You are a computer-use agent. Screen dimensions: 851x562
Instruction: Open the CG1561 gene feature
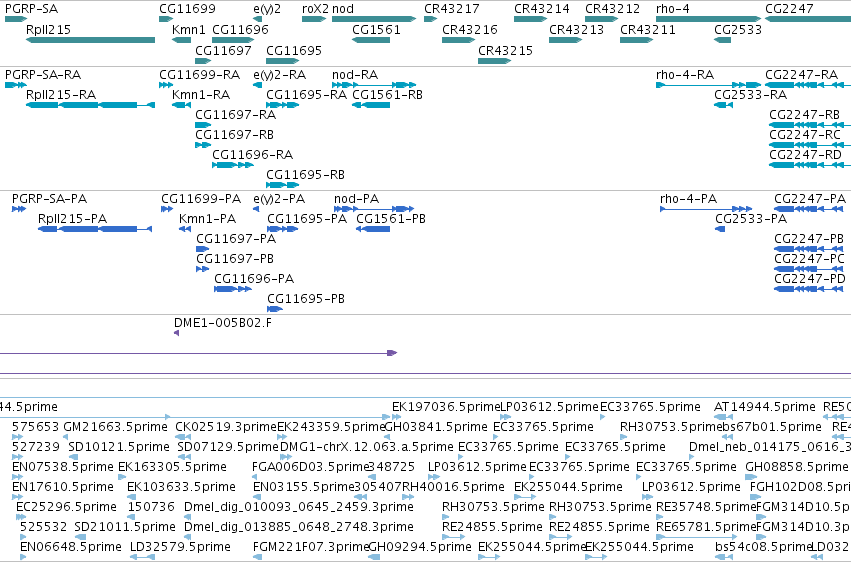[371, 40]
